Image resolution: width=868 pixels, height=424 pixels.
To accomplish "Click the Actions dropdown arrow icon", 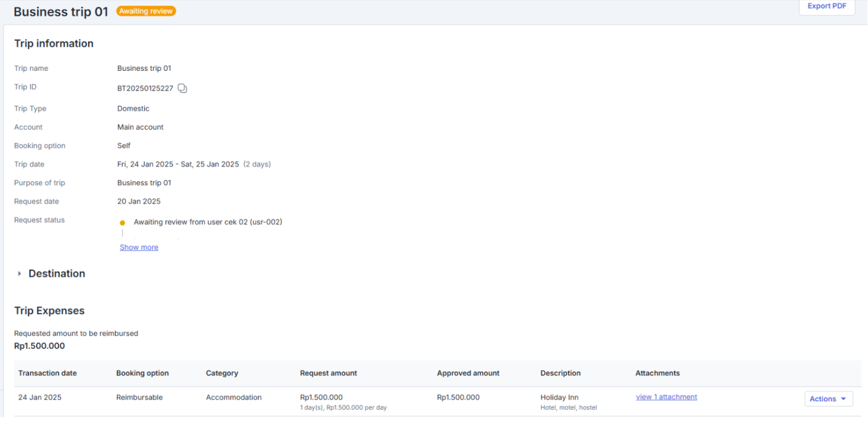I will pos(843,399).
